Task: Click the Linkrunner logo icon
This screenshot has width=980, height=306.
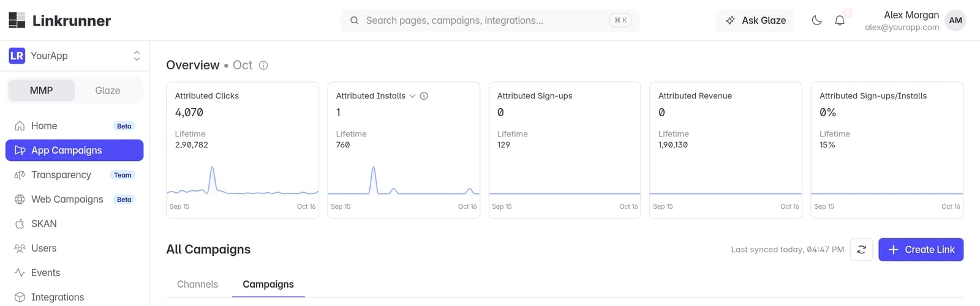Action: pos(17,20)
